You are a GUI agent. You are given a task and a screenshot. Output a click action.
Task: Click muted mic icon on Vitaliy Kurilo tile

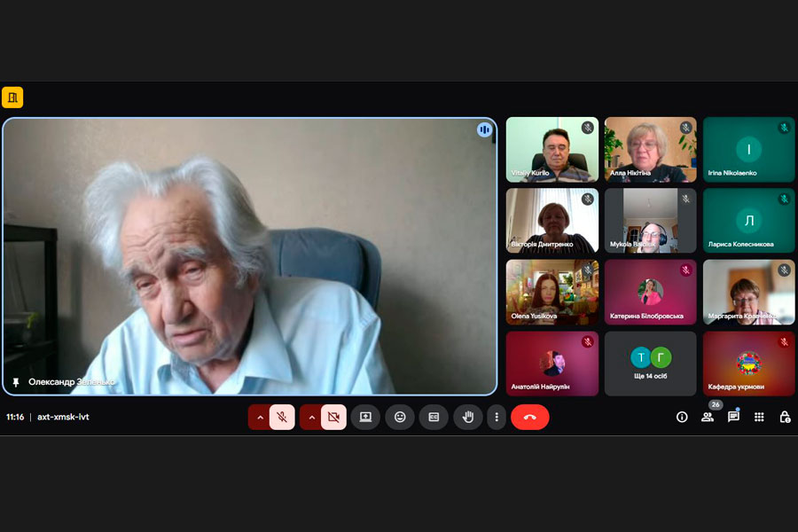click(588, 128)
